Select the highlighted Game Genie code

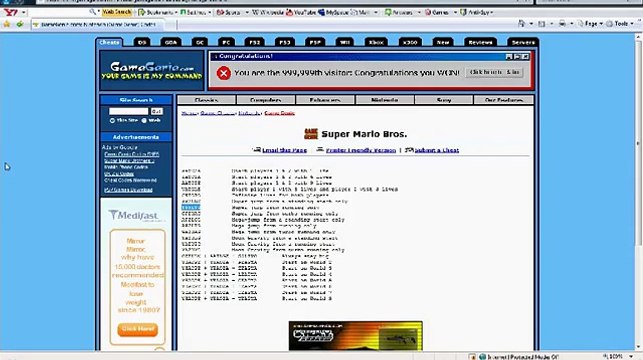pyautogui.click(x=191, y=208)
